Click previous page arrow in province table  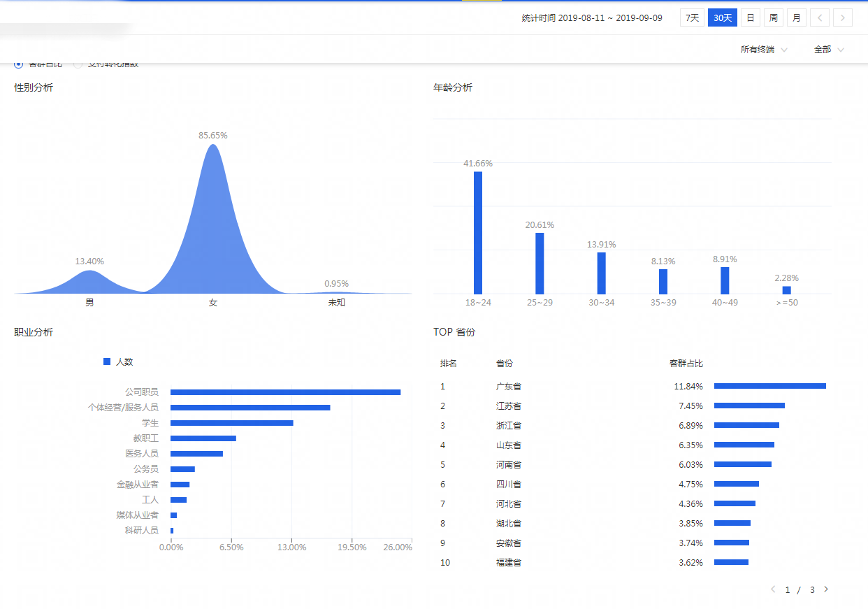pos(773,589)
